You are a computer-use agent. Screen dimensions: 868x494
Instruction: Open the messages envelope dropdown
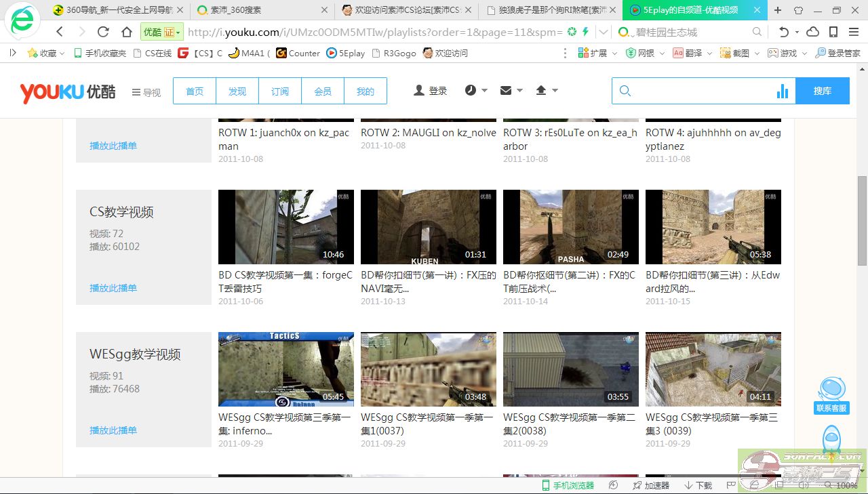point(511,90)
